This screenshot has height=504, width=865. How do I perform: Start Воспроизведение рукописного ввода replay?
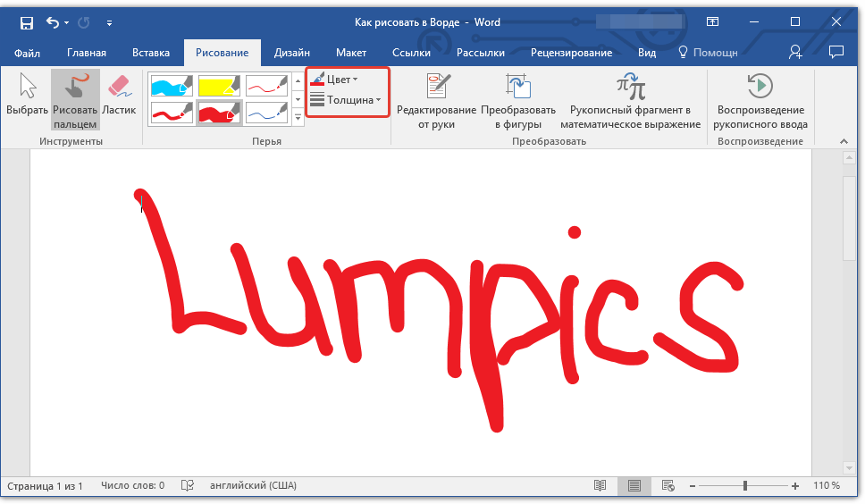tap(761, 101)
